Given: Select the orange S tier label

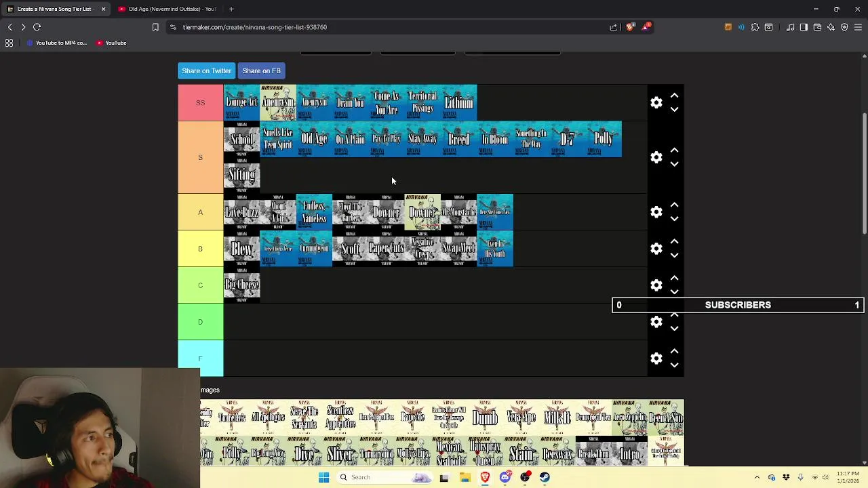Looking at the screenshot, I should click(201, 157).
